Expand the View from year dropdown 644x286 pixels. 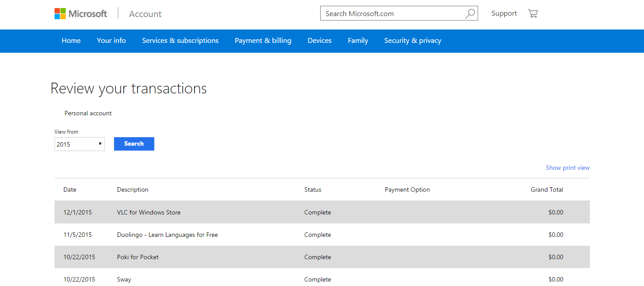[x=80, y=144]
